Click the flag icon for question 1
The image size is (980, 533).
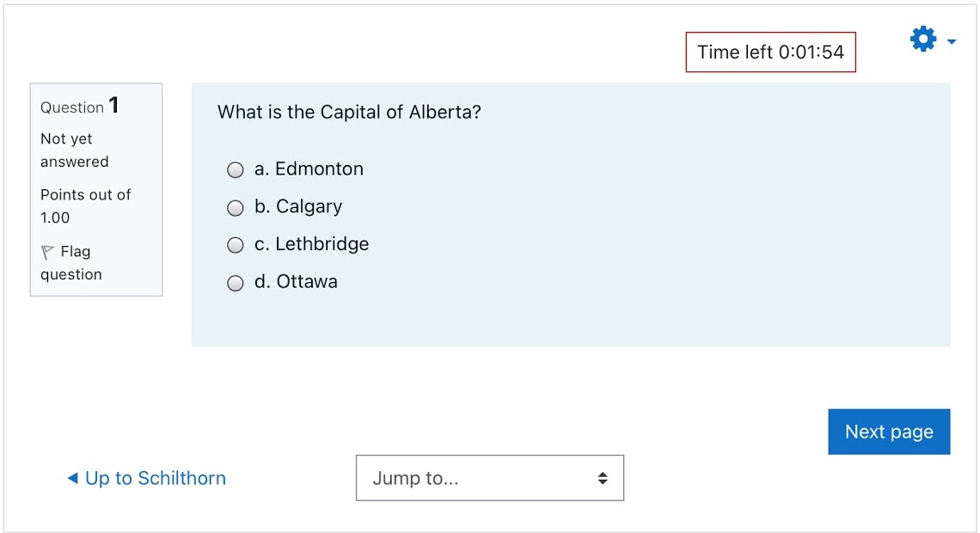click(x=47, y=252)
